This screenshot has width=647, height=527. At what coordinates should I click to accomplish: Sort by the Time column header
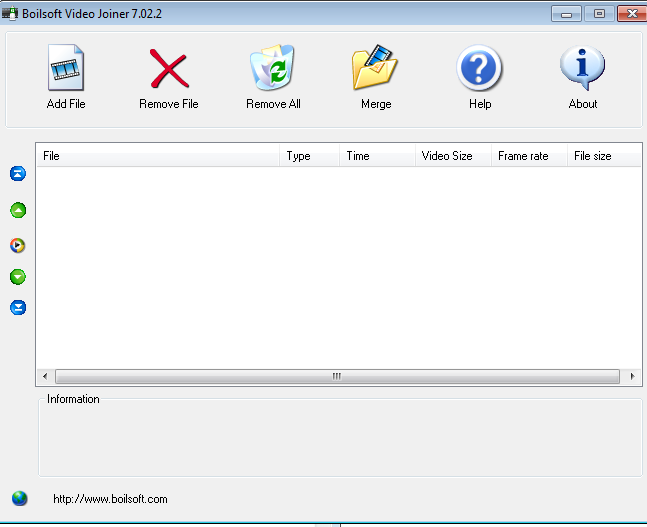377,156
